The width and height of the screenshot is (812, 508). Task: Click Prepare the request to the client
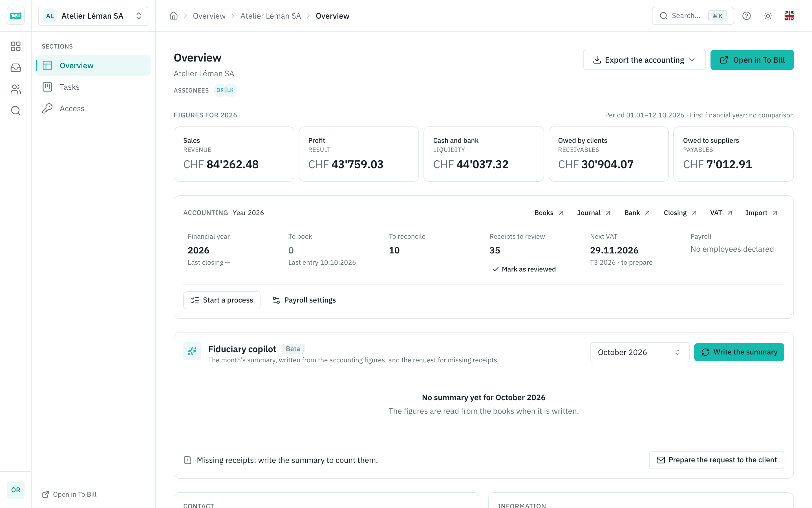pyautogui.click(x=716, y=460)
